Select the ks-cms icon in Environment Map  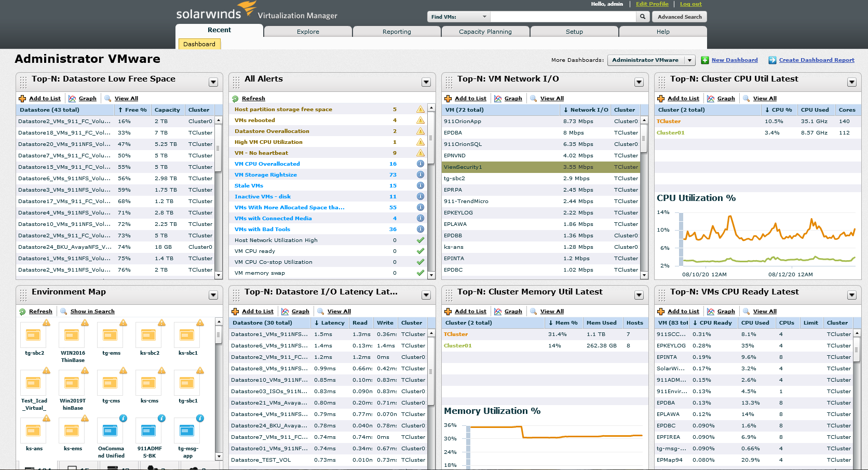[x=148, y=383]
